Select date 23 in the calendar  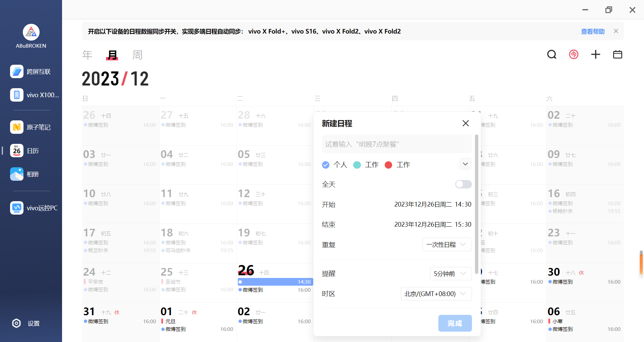click(x=554, y=233)
